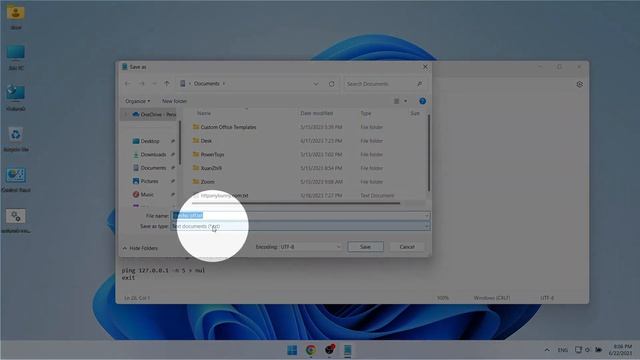Click the file list horizontal scrollbar
640x360 pixels.
296,203
